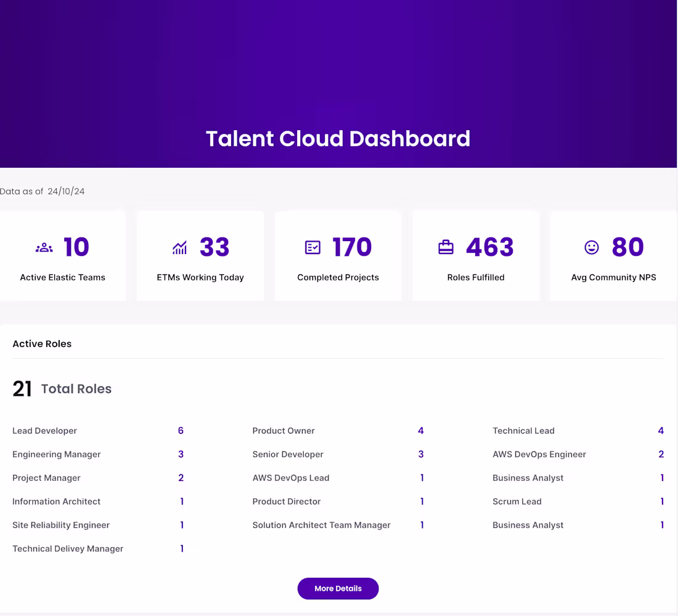Open the Engineering Manager role entry

pyautogui.click(x=56, y=454)
